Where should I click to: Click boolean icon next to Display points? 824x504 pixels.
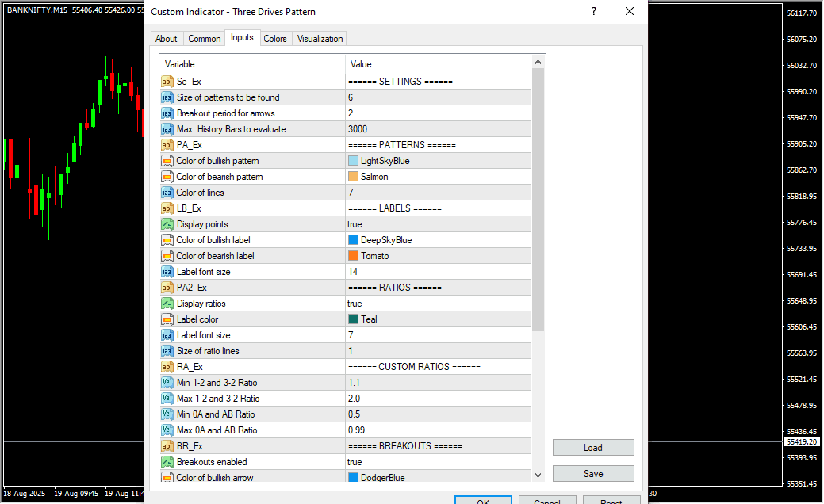[167, 224]
